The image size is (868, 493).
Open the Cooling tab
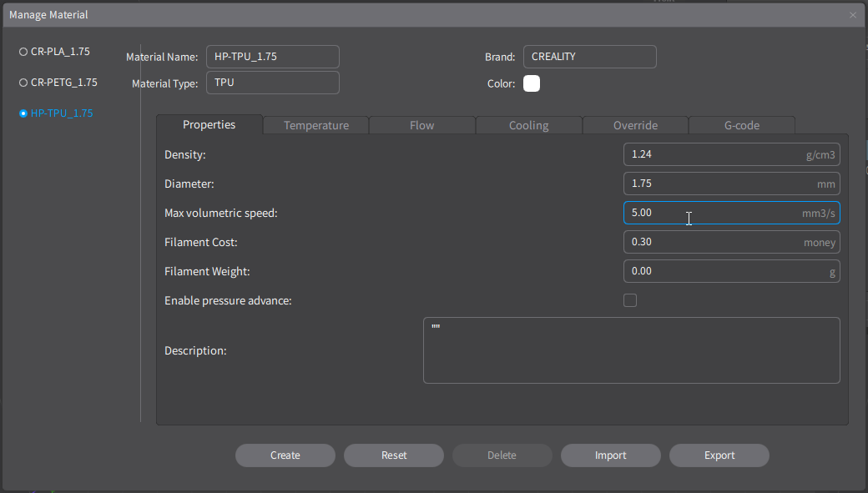tap(528, 125)
